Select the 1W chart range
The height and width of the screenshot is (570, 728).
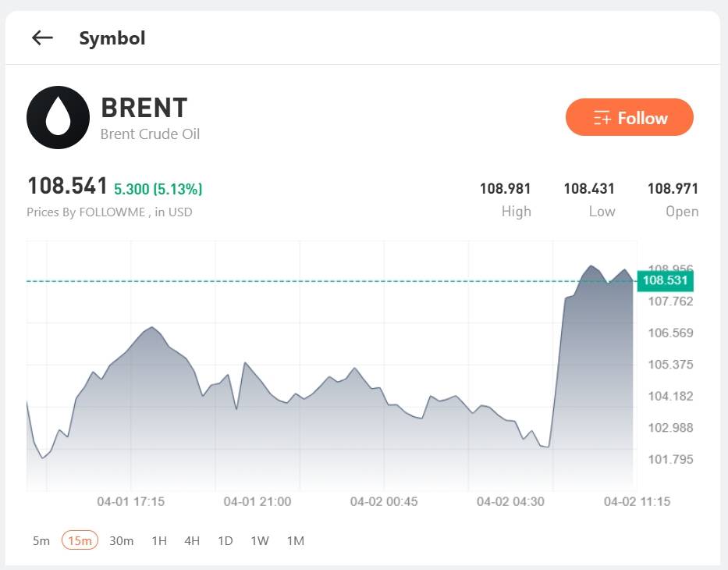[x=260, y=540]
